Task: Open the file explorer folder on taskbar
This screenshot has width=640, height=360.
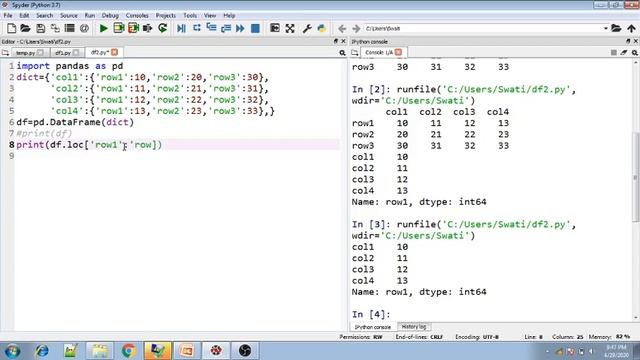Action: point(100,351)
